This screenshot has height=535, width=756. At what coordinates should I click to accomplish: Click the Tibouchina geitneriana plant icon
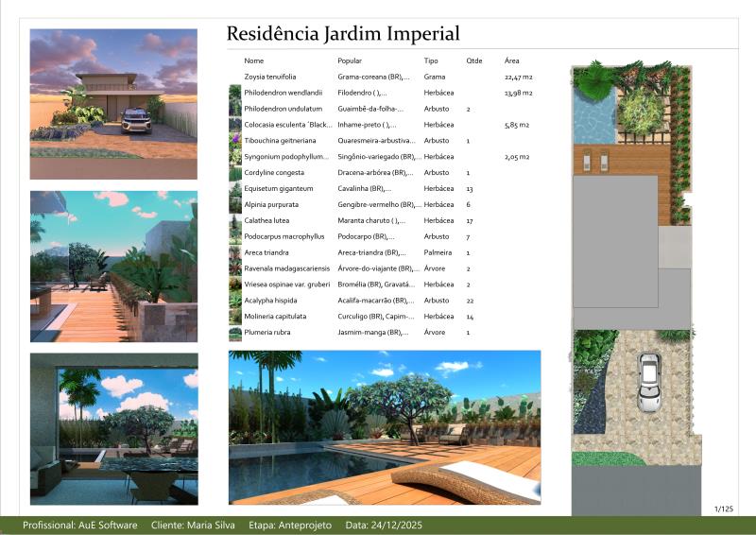[234, 141]
